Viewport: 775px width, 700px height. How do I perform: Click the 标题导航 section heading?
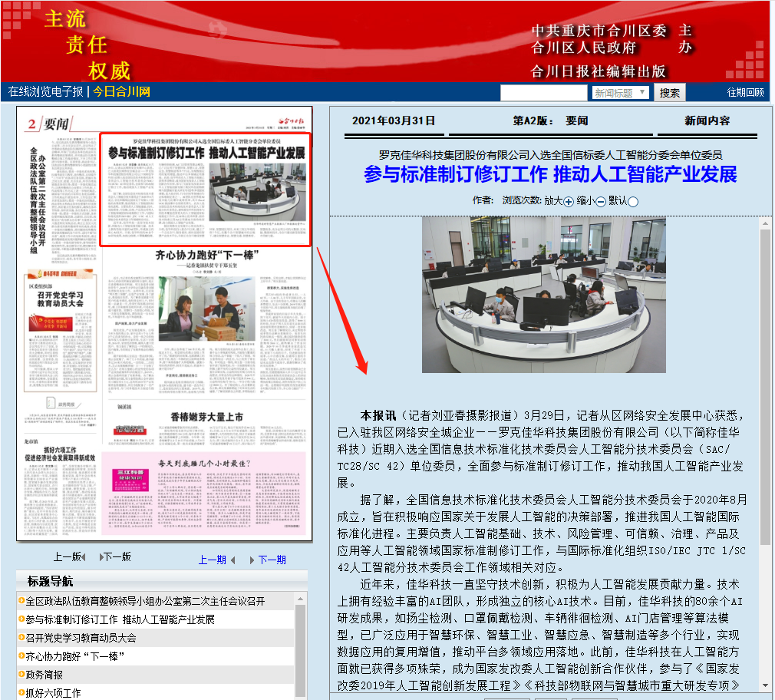[51, 581]
